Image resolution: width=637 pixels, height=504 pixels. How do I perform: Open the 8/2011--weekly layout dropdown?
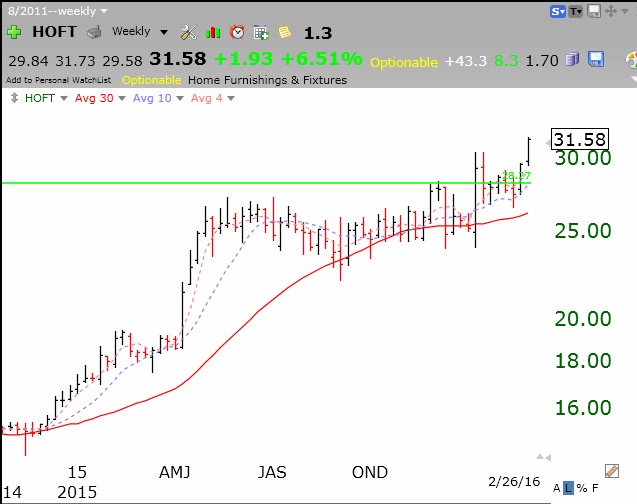pos(58,11)
